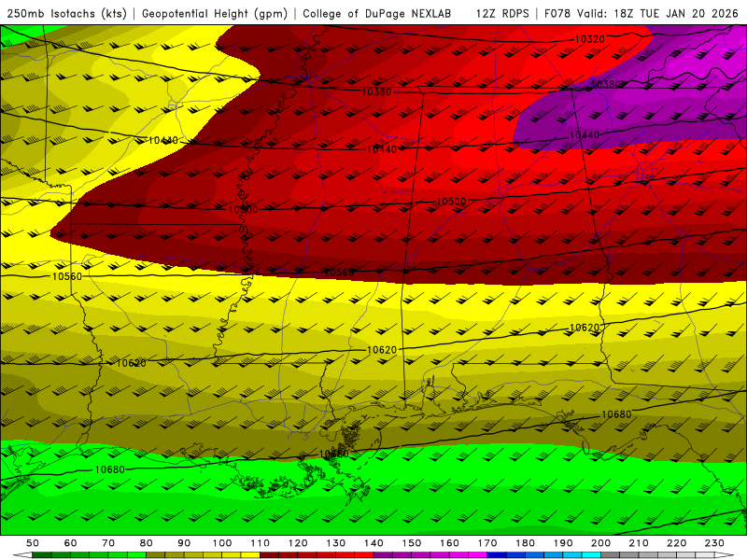Screen dimensions: 747x560
Task: Click the 10440 contour label in the yellow area
Action: (x=163, y=140)
